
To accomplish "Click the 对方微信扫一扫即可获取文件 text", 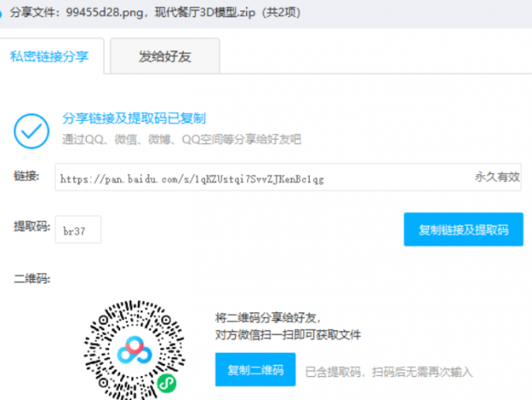I will [x=288, y=335].
